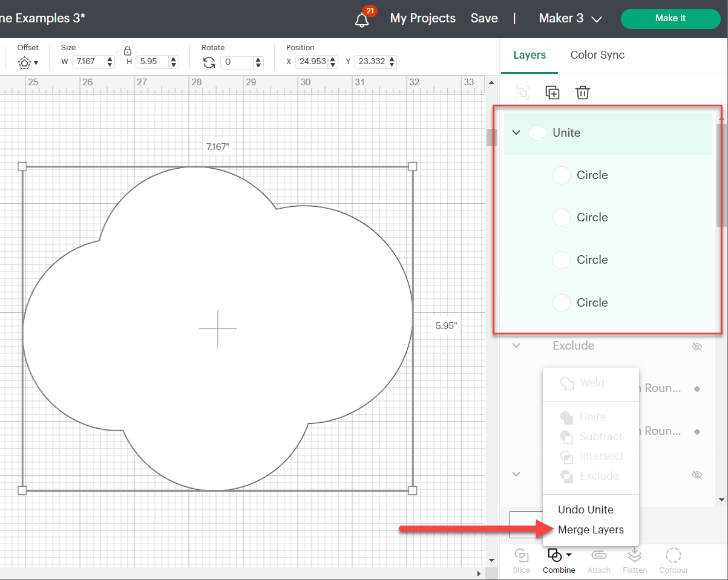This screenshot has height=580, width=728.
Task: Switch to the Color Sync tab
Action: pos(597,55)
